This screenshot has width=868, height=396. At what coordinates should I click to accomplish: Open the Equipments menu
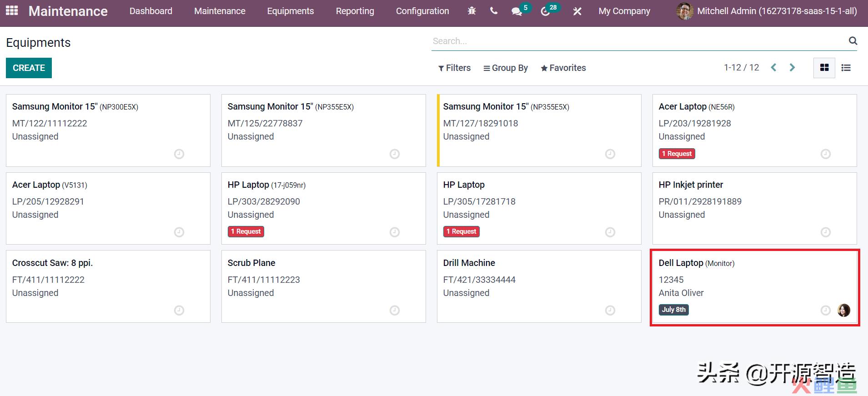coord(291,11)
